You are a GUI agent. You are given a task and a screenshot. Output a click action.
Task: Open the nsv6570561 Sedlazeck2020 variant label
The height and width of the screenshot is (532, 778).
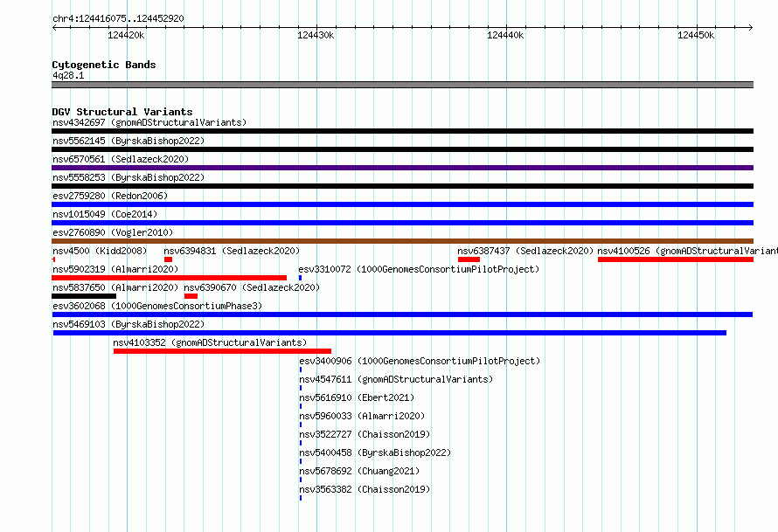pos(121,159)
